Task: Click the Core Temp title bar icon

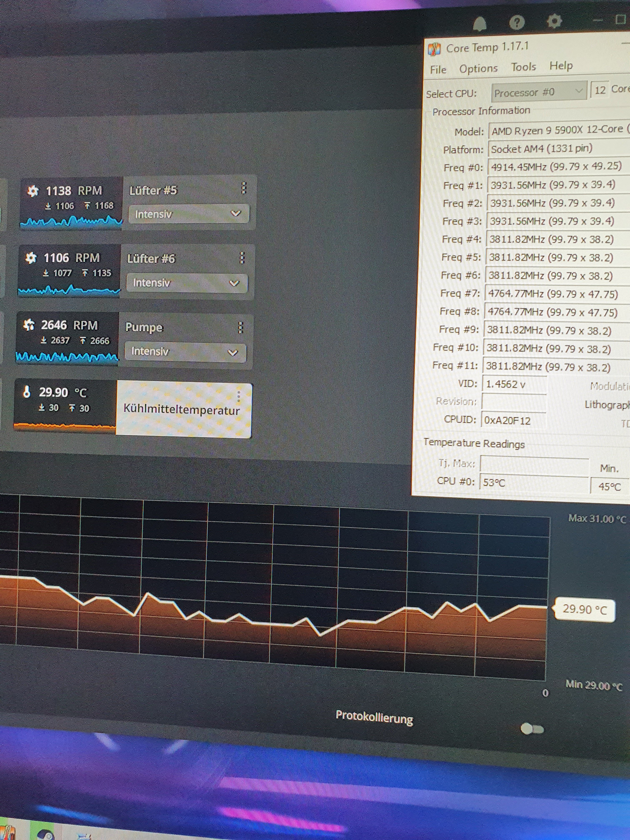Action: [434, 49]
